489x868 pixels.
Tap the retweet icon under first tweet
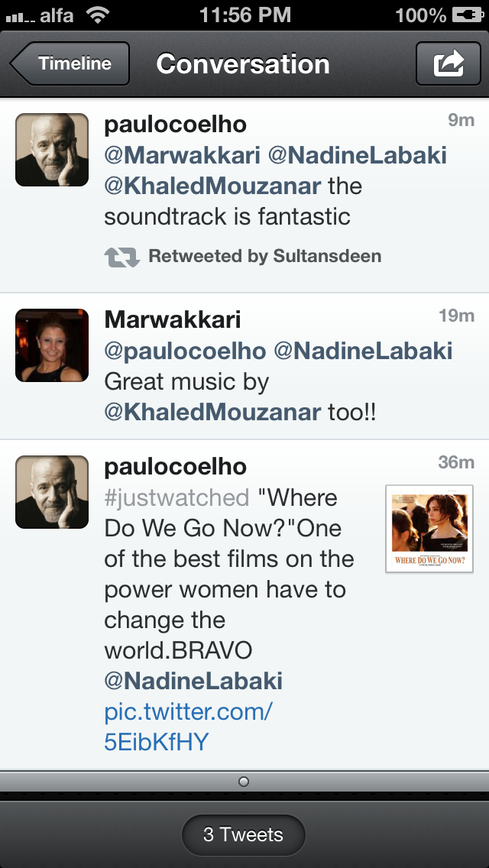click(x=121, y=257)
